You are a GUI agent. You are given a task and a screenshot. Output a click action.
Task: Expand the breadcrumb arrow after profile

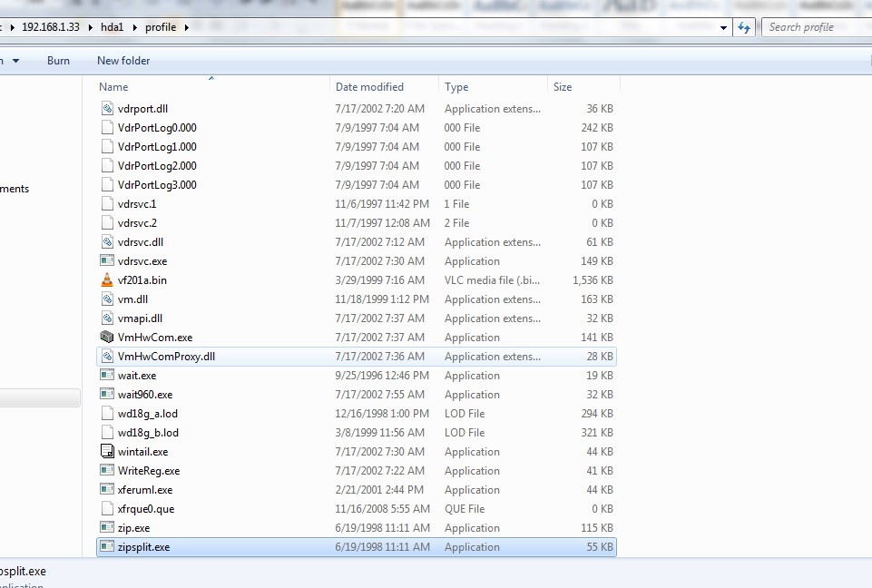186,27
